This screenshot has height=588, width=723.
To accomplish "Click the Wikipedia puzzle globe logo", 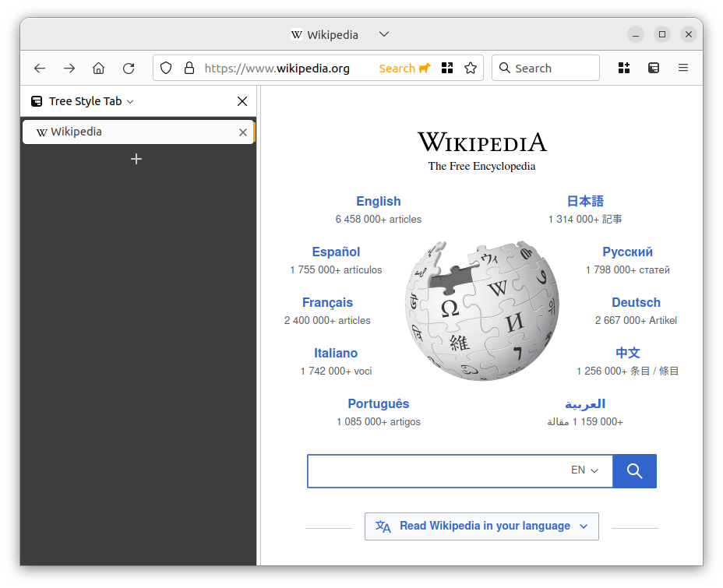I will tap(481, 311).
